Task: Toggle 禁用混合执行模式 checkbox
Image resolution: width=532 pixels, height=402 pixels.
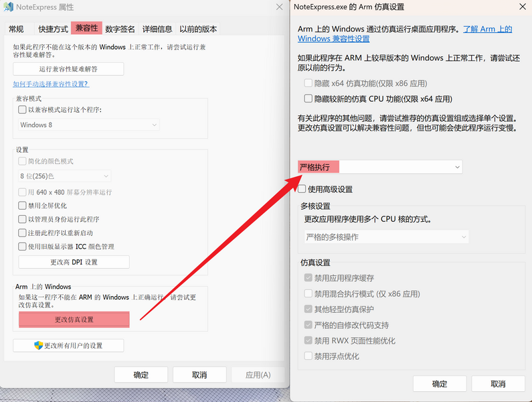Action: [308, 293]
